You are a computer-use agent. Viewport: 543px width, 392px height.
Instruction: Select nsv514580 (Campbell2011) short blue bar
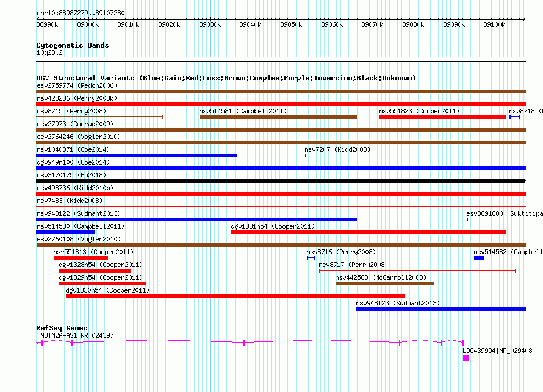65,232
